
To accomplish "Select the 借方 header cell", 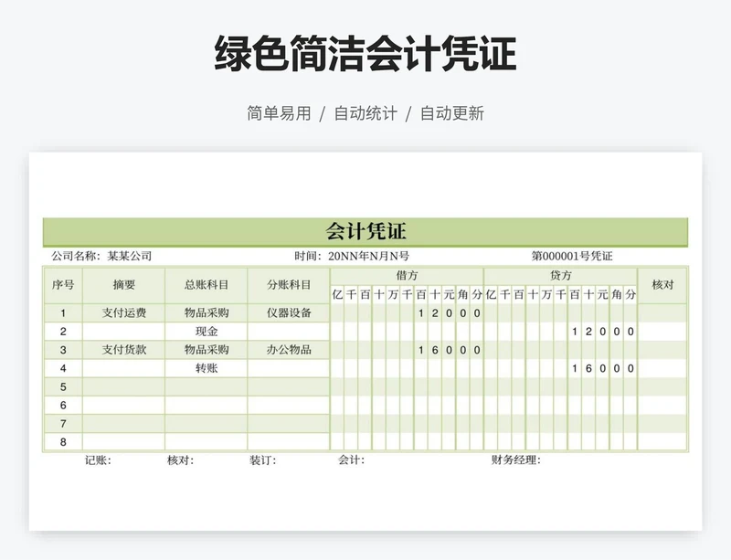I will pyautogui.click(x=407, y=276).
